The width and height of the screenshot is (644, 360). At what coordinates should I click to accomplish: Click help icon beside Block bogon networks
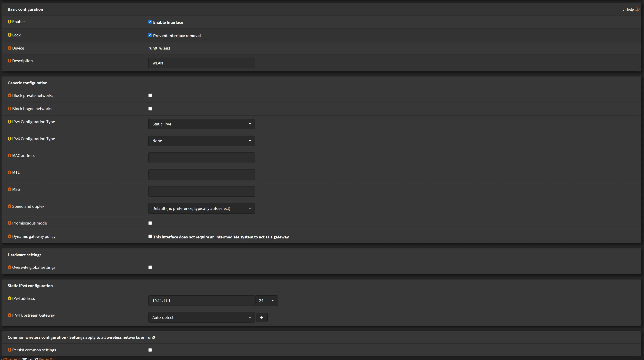pos(9,109)
